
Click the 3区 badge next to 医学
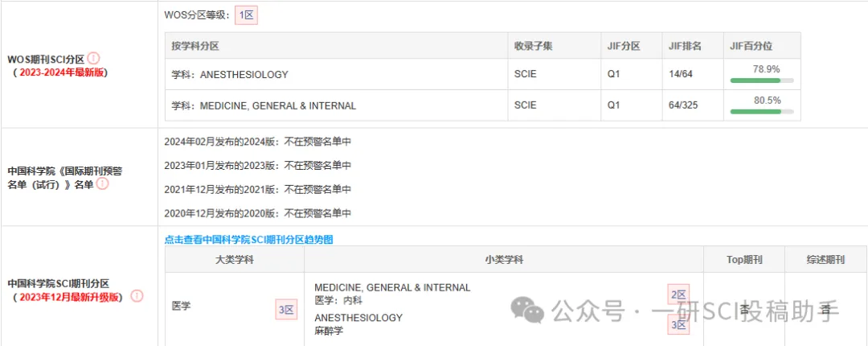pyautogui.click(x=286, y=311)
